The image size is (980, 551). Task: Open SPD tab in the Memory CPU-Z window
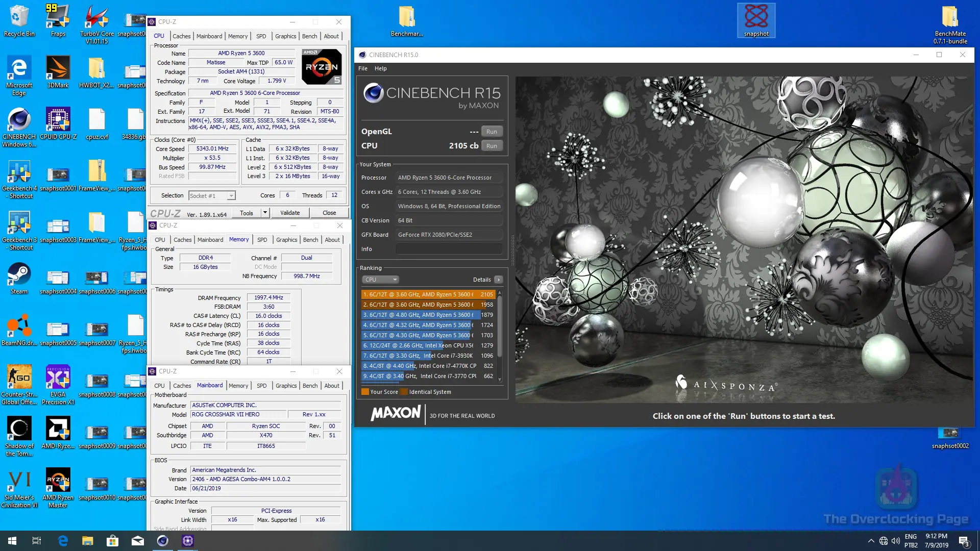click(x=262, y=240)
